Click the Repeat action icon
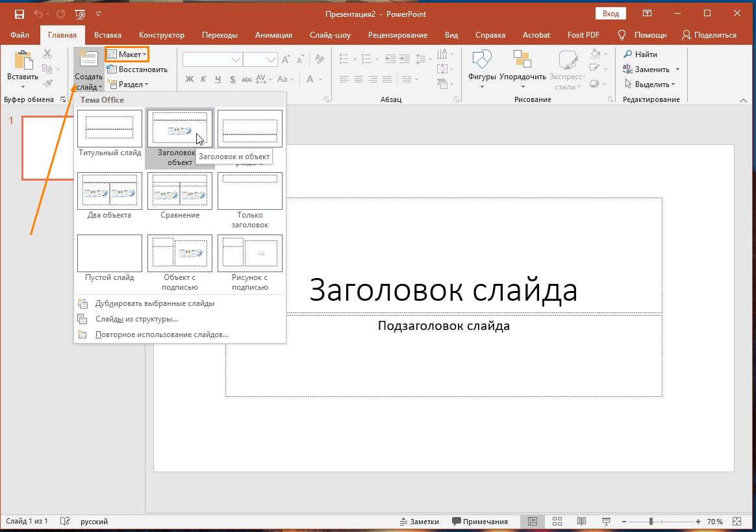Screen dimensions: 756x532 pos(61,14)
